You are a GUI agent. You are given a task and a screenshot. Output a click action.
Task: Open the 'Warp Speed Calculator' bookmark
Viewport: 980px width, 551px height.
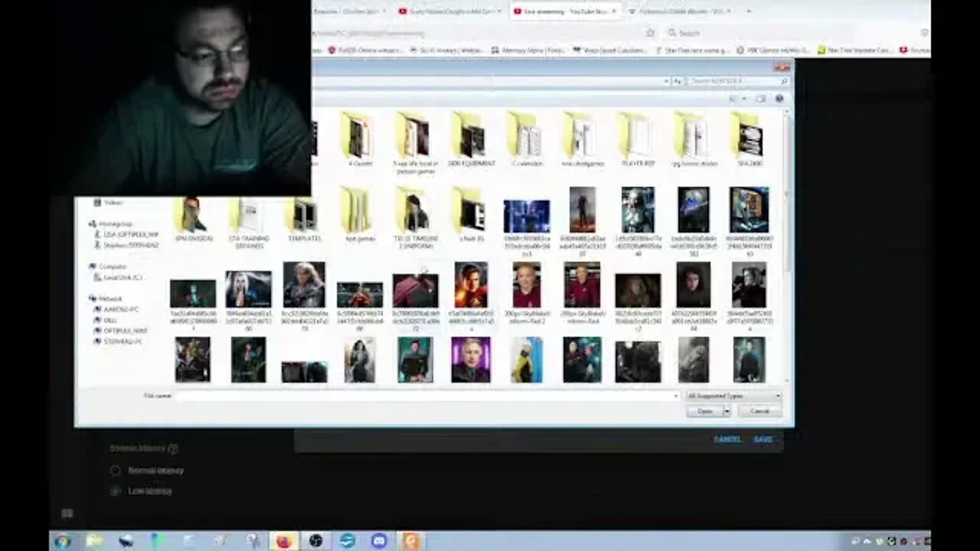click(609, 51)
